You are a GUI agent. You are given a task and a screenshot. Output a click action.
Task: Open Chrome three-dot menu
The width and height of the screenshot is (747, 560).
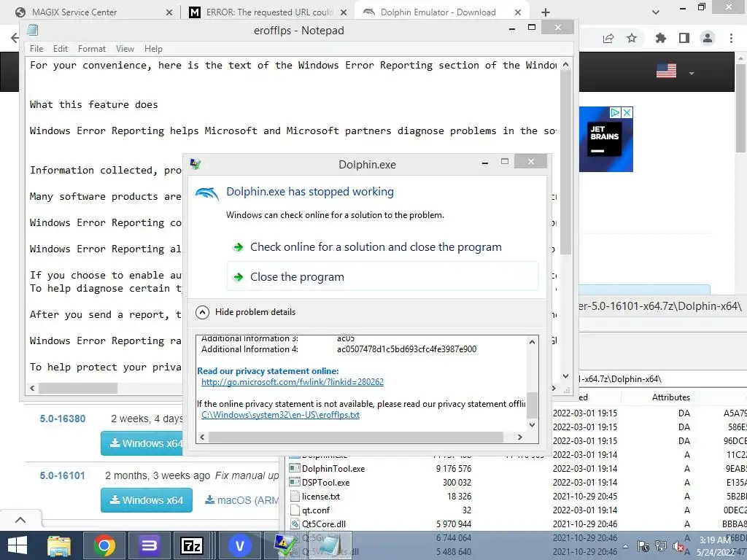731,38
